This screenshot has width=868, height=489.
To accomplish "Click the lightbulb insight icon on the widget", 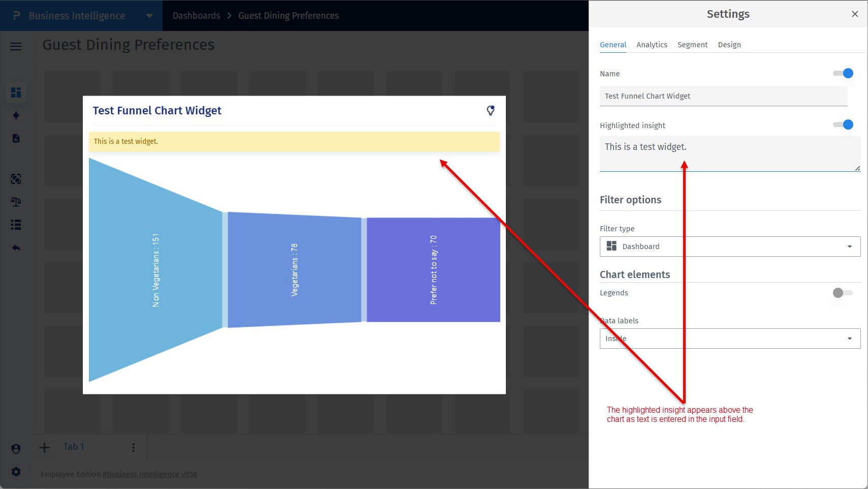I will tap(491, 110).
